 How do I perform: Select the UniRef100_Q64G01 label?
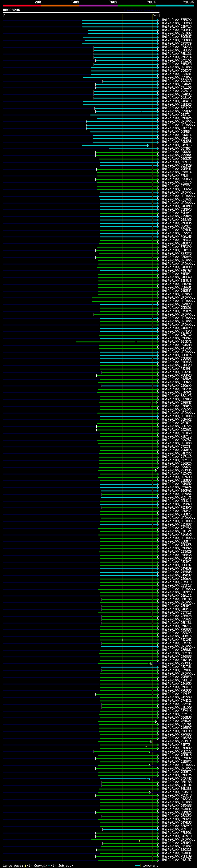click(176, 721)
